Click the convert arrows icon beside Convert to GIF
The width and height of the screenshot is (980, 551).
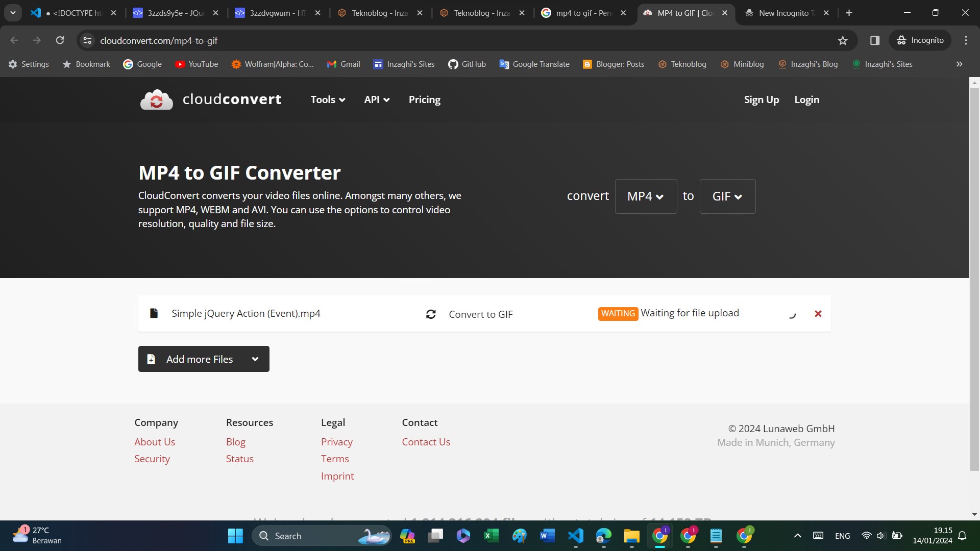431,314
